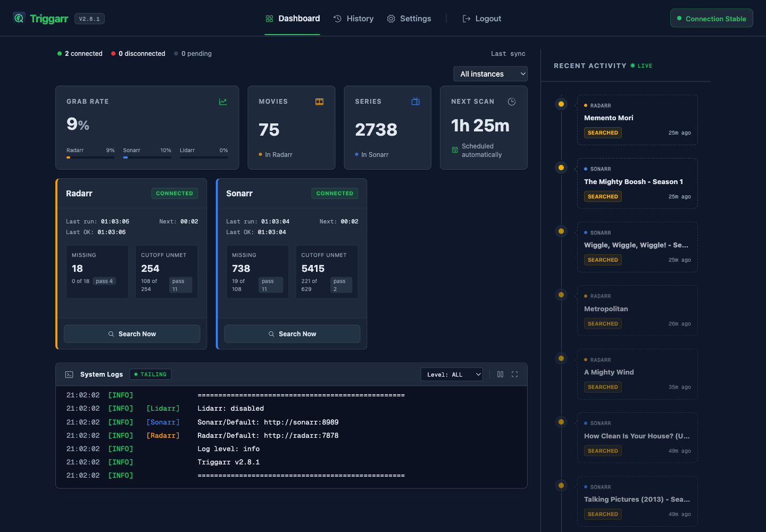Click the Movies film icon
The image size is (766, 532).
(319, 102)
